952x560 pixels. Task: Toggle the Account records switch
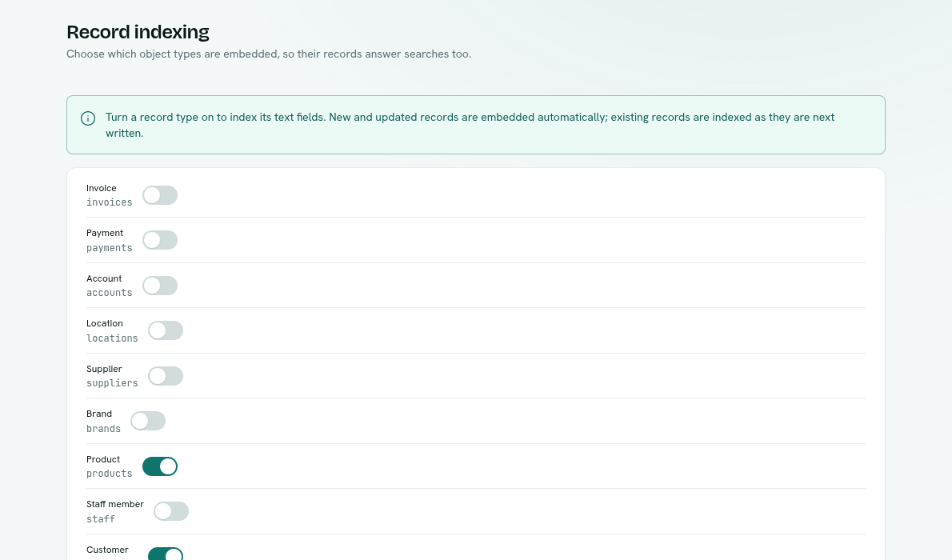160,286
